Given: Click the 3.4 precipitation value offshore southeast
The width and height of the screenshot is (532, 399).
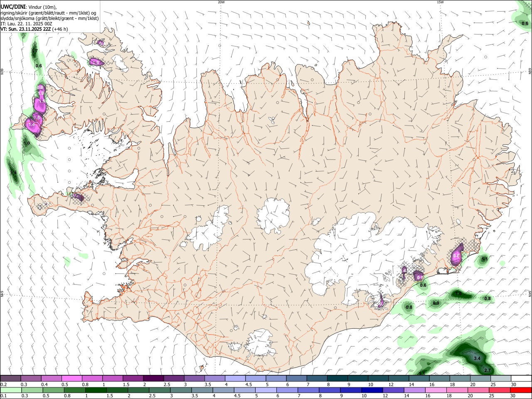Looking at the screenshot, I should click(x=477, y=358).
